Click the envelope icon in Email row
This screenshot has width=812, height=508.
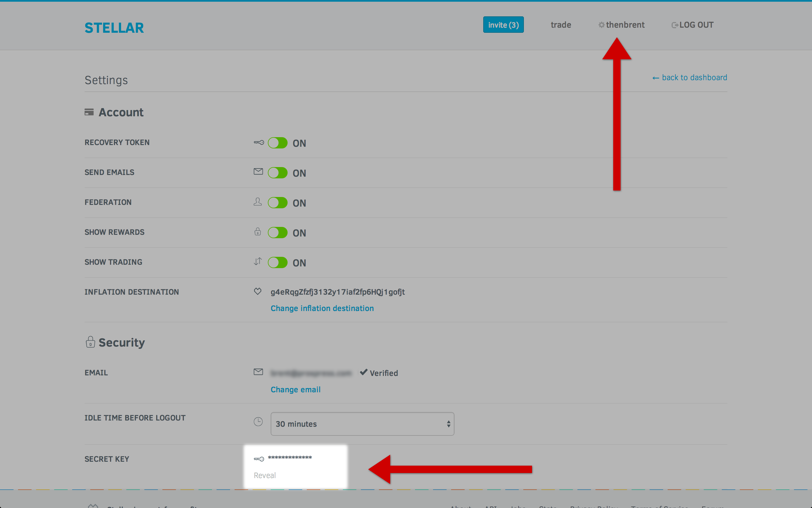(x=258, y=372)
